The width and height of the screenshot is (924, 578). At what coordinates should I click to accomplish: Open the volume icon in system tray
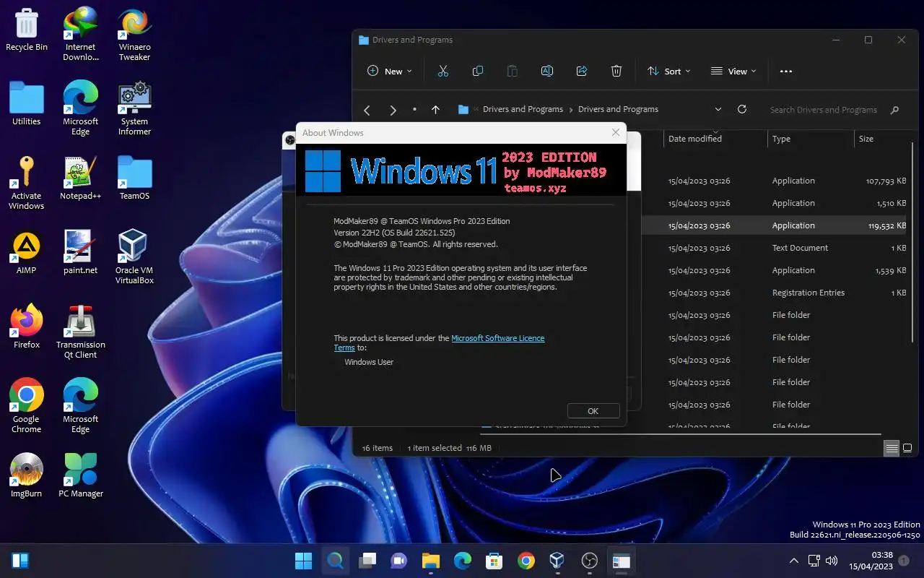click(832, 561)
